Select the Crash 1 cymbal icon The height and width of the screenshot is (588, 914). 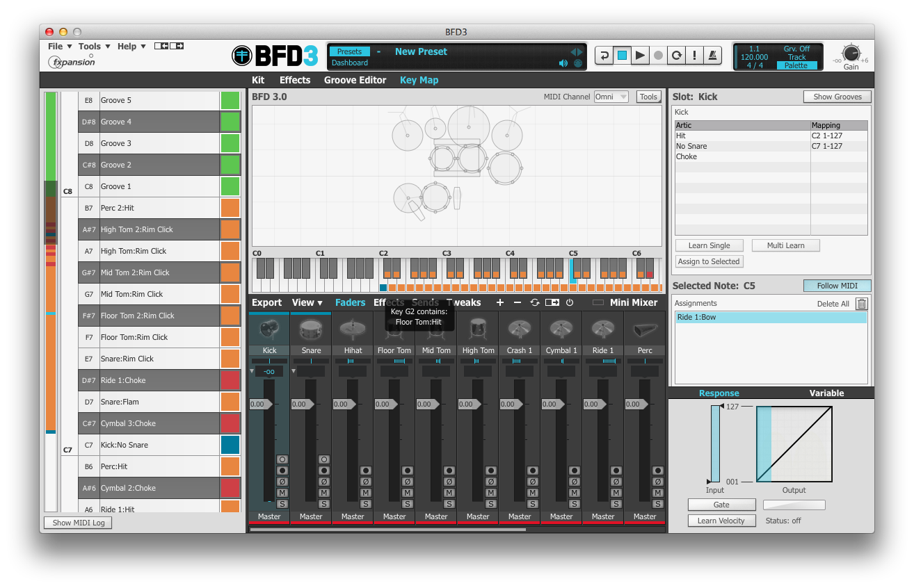(520, 329)
